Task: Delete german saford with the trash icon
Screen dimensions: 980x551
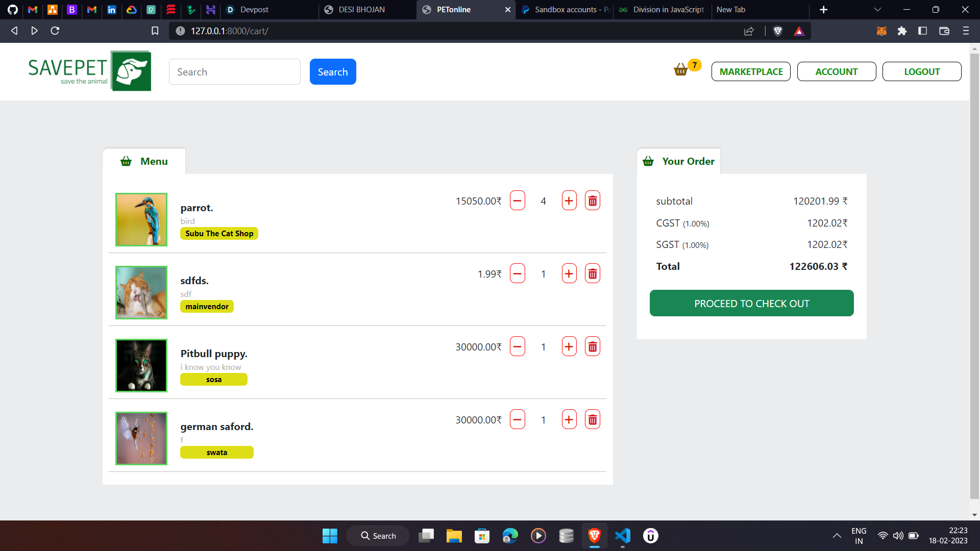Action: [x=592, y=419]
